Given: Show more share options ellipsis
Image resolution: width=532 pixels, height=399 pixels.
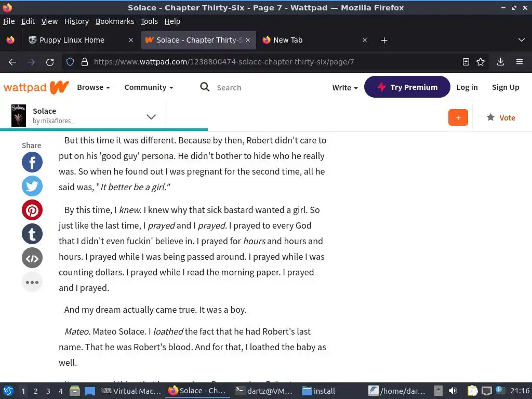Looking at the screenshot, I should pos(32,282).
